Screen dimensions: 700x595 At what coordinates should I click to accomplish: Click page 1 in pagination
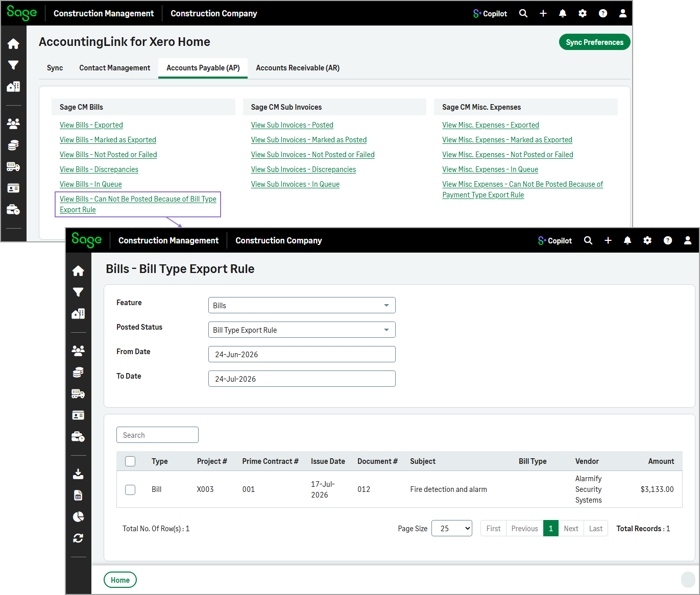551,529
